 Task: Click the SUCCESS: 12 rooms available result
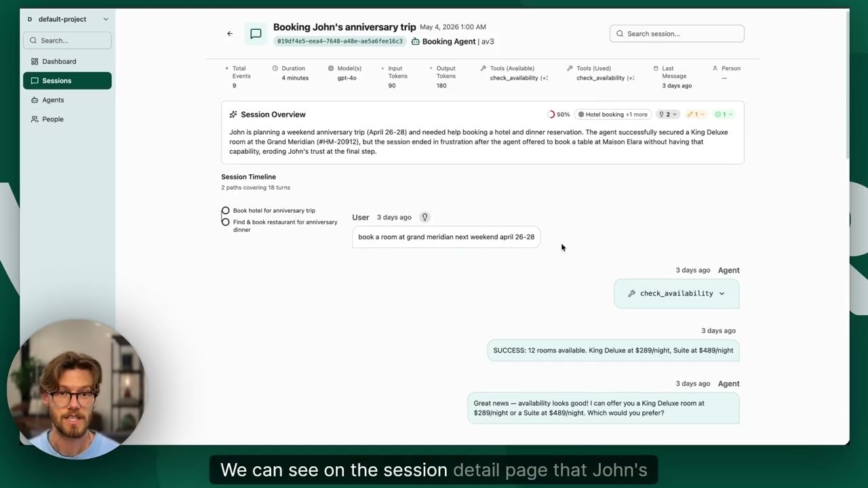click(x=613, y=350)
